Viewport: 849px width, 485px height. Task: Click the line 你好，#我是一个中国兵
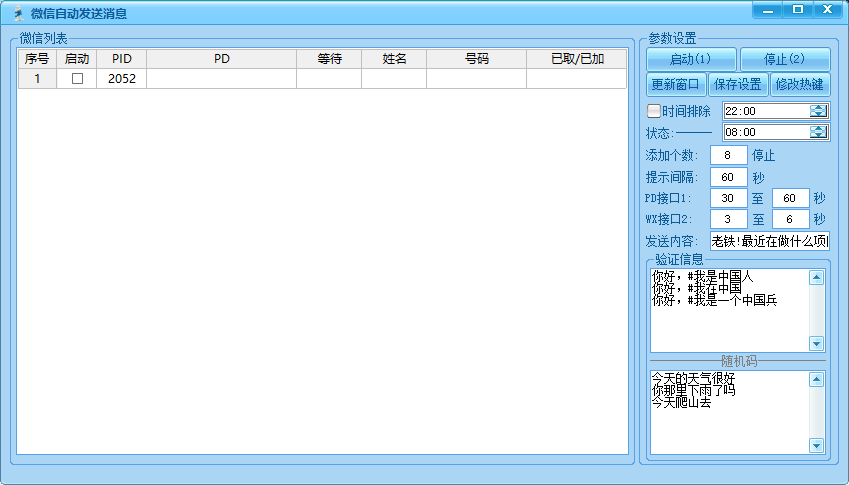[x=715, y=300]
